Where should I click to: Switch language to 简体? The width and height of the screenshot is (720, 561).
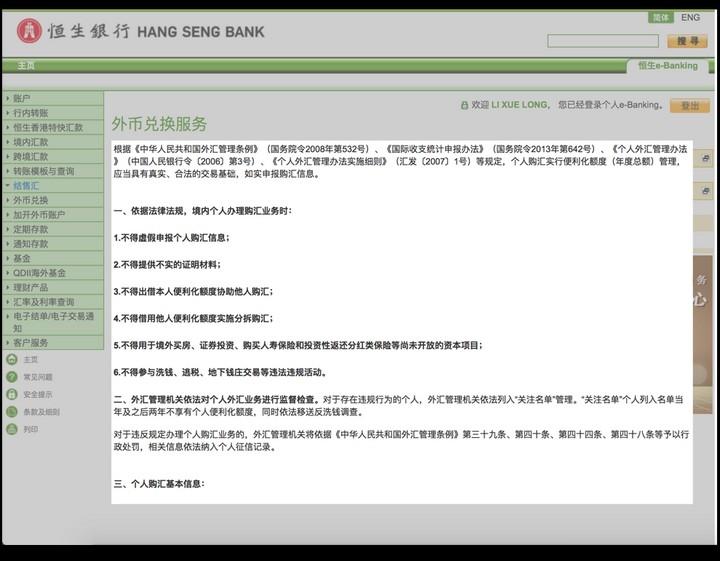[x=660, y=18]
